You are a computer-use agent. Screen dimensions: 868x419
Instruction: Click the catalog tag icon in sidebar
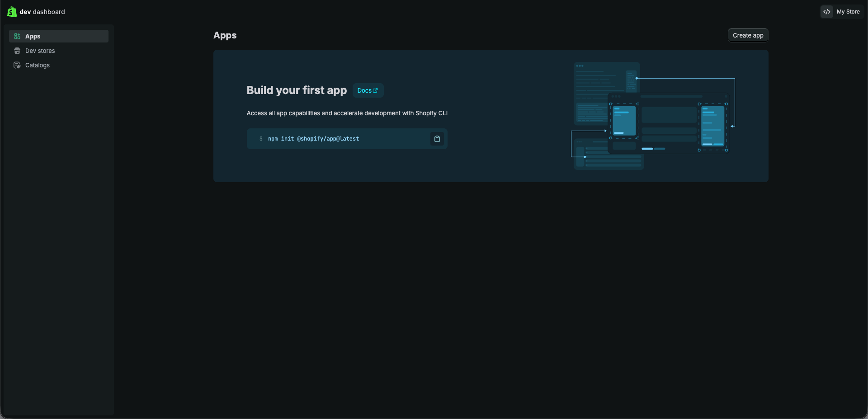click(17, 65)
